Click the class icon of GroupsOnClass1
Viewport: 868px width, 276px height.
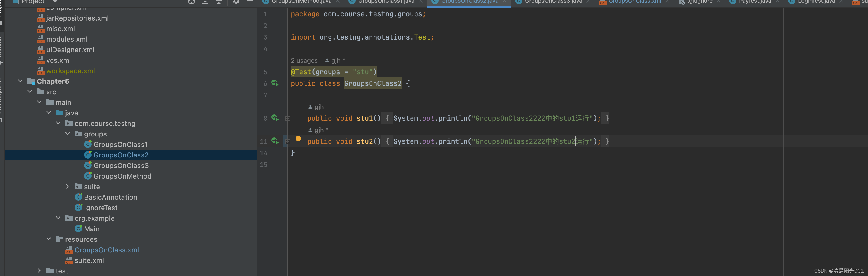pos(88,144)
